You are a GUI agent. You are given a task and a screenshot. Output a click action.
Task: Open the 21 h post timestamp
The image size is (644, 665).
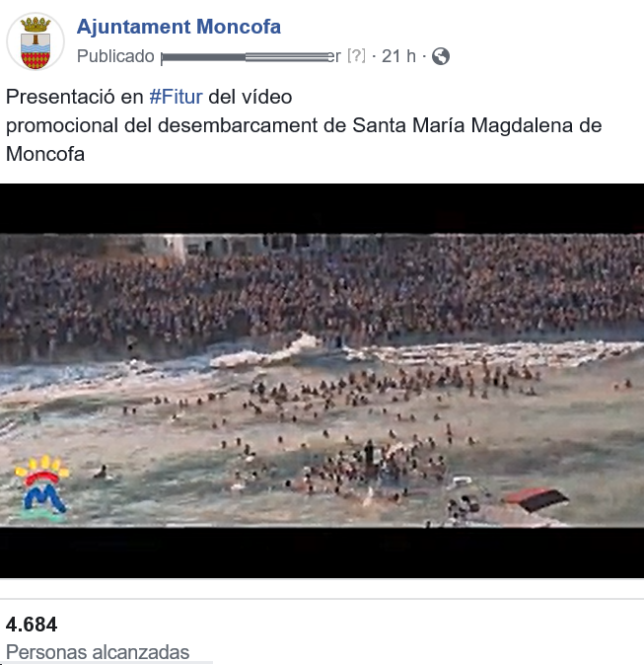tap(398, 56)
